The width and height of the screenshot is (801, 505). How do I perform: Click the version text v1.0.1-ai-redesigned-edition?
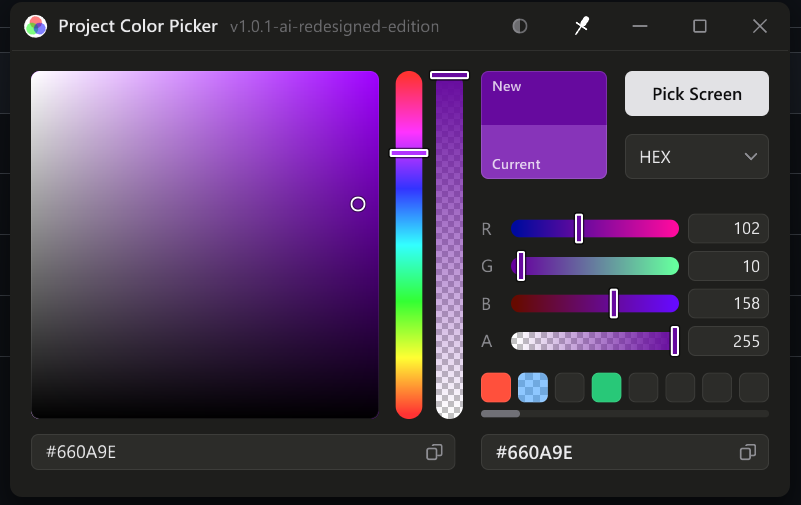coord(335,27)
